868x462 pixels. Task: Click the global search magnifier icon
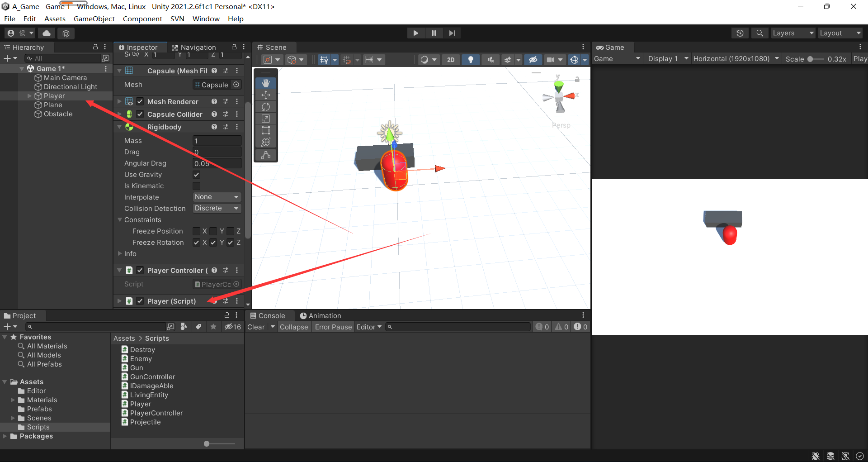760,33
